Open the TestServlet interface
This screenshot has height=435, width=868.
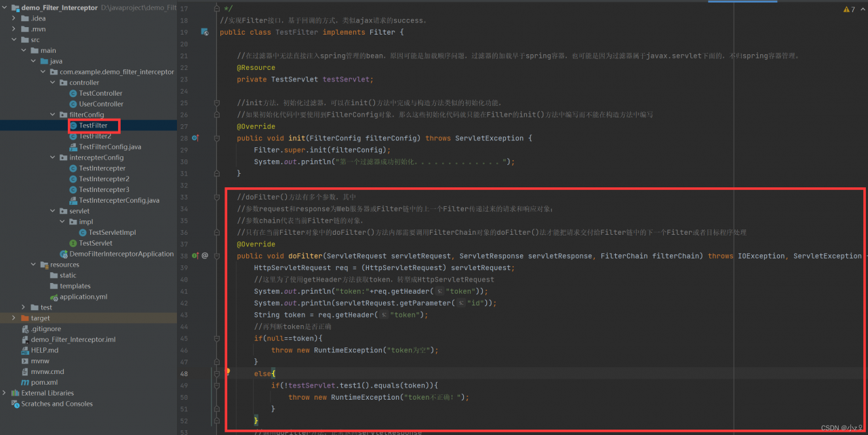(x=96, y=243)
